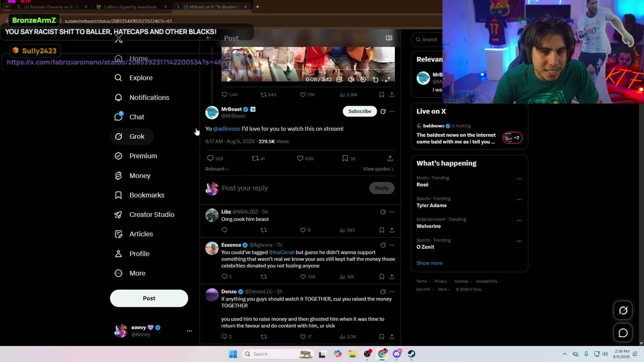Open the @KaiCenat mention link
The height and width of the screenshot is (362, 644).
click(281, 252)
